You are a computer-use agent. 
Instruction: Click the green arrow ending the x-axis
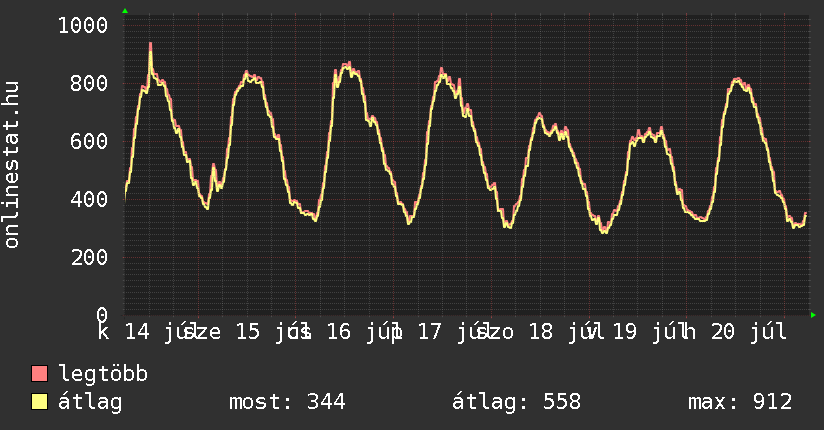click(x=813, y=315)
